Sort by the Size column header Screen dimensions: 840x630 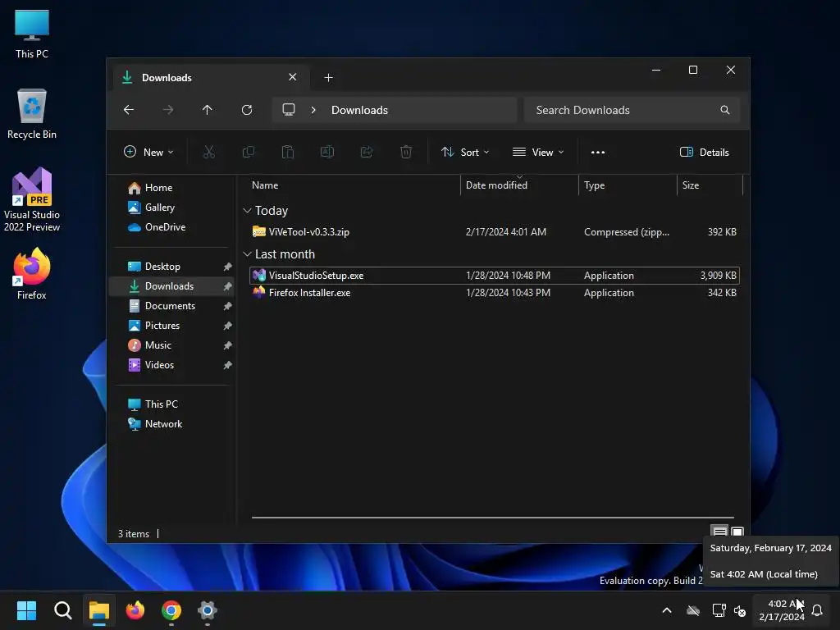(x=710, y=185)
